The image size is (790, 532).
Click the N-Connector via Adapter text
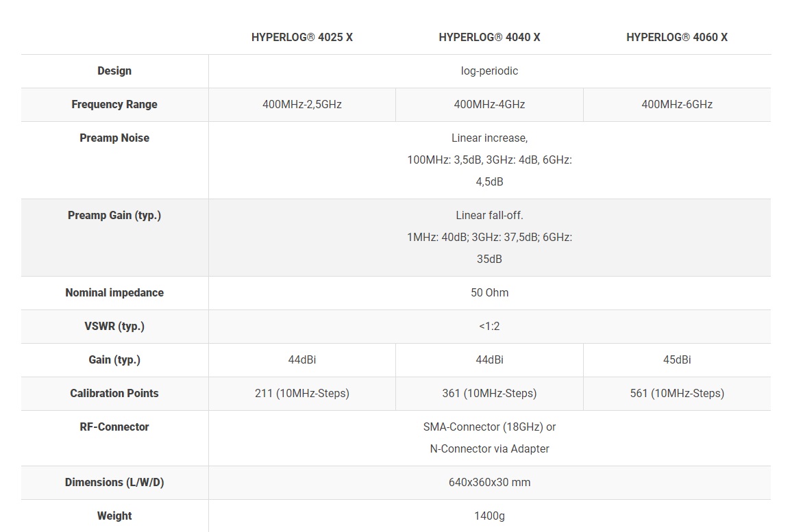[489, 449]
